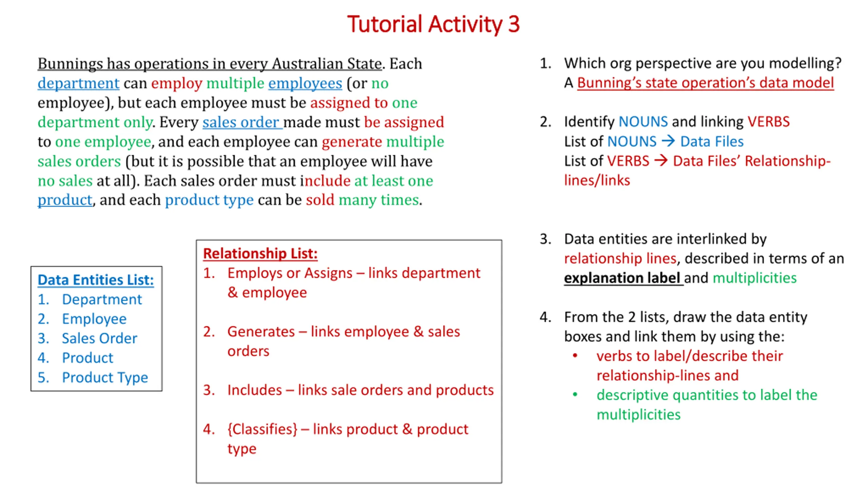Select 'Sales Order' in the Data Entities List
The height and width of the screenshot is (488, 868).
(x=99, y=339)
